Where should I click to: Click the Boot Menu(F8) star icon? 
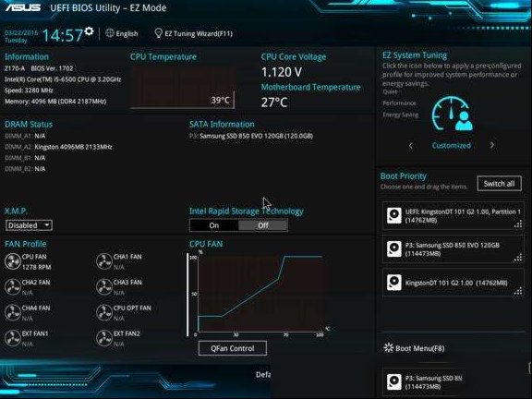[x=388, y=348]
